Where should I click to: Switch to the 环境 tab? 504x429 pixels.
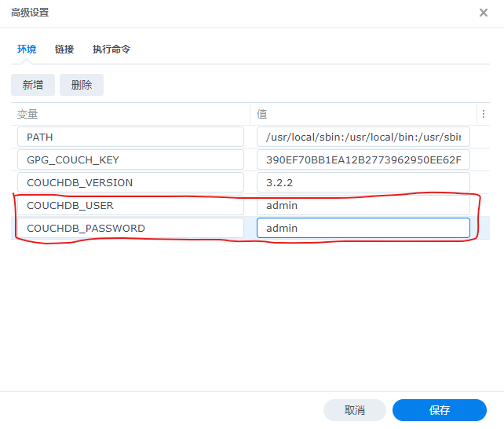tap(27, 49)
